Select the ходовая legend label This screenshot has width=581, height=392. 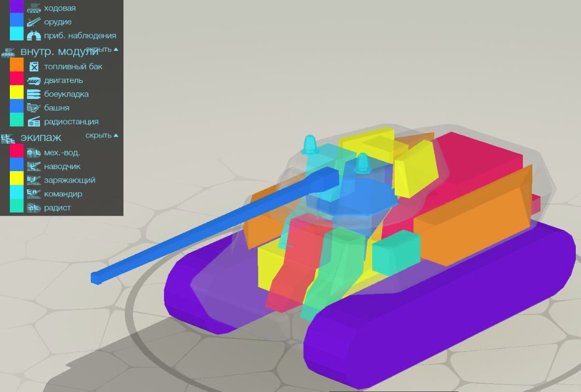pyautogui.click(x=60, y=8)
